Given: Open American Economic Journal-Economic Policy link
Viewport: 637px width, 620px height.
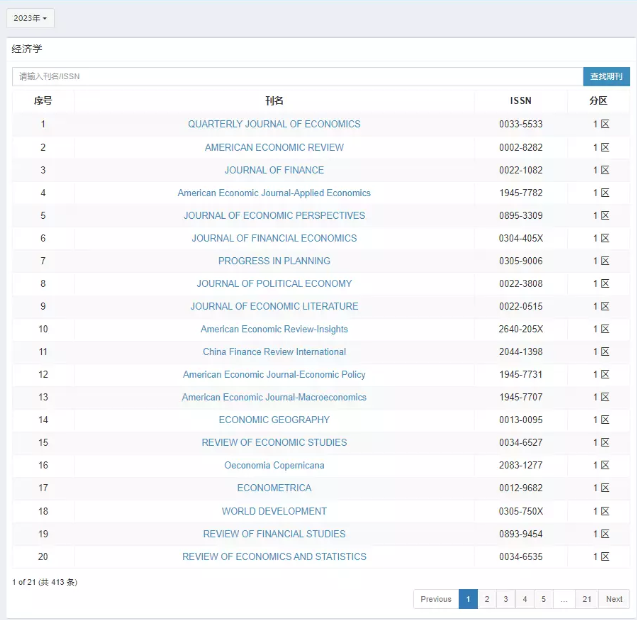Looking at the screenshot, I should (274, 375).
